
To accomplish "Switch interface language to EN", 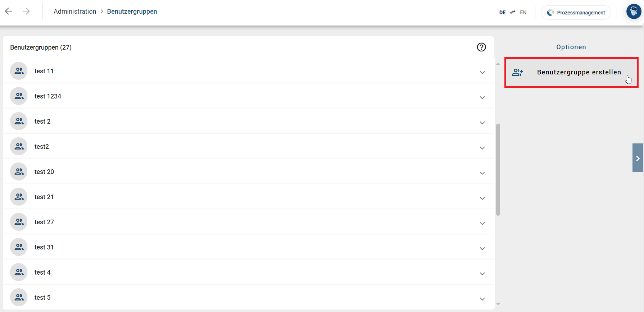I will tap(523, 12).
